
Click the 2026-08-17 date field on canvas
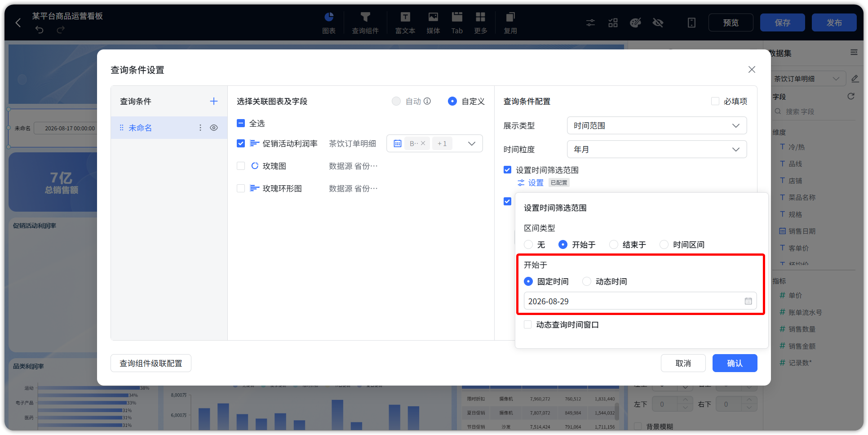click(x=66, y=128)
